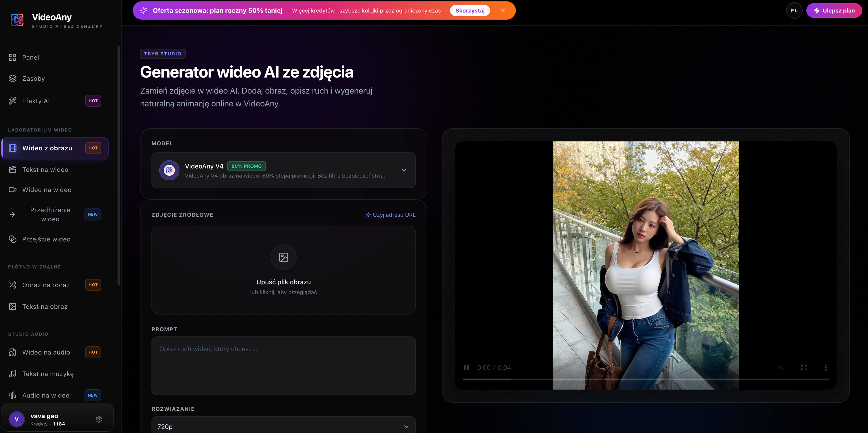Toggle fullscreen for preview video

804,368
